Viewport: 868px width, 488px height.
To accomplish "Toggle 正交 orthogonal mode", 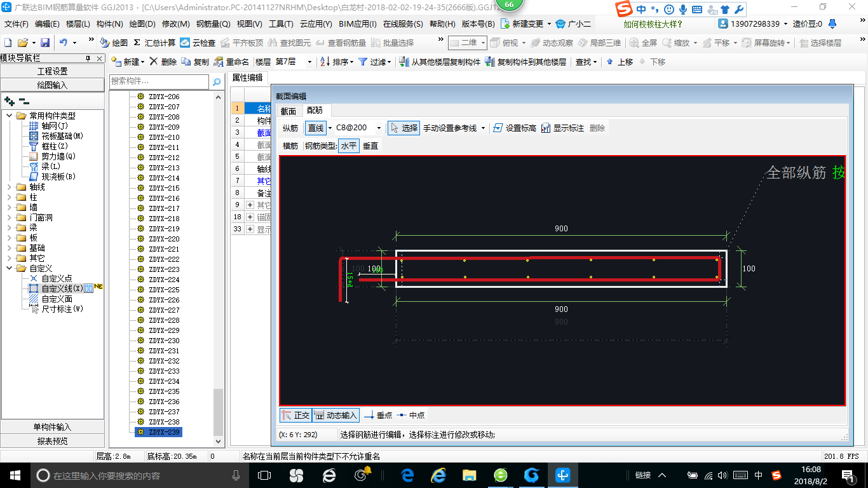I will 295,415.
